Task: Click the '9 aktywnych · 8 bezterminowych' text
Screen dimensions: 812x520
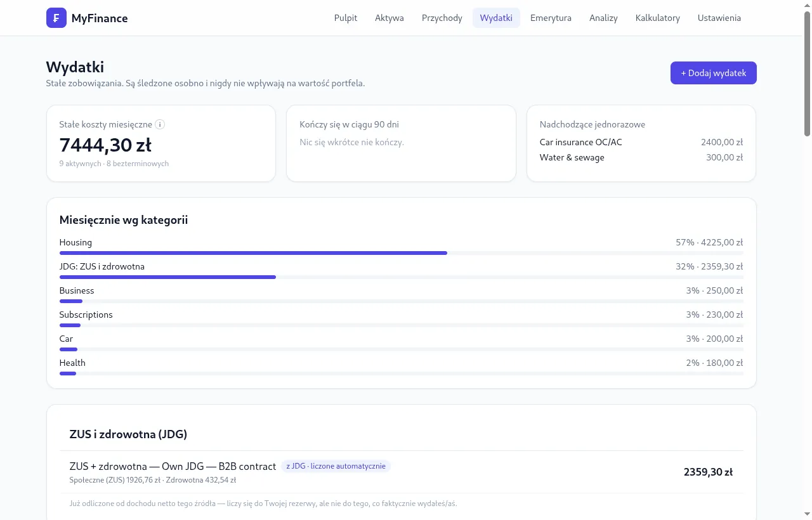Action: [x=114, y=164]
